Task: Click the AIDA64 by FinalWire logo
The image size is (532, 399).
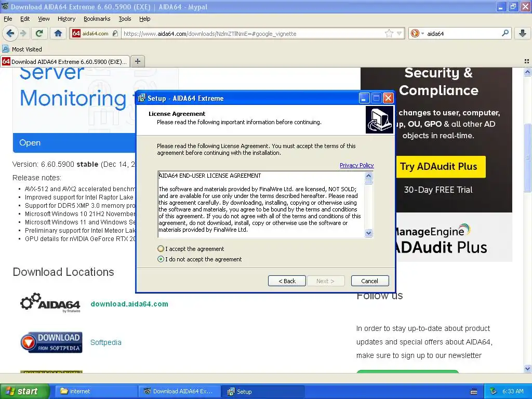Action: click(x=50, y=303)
